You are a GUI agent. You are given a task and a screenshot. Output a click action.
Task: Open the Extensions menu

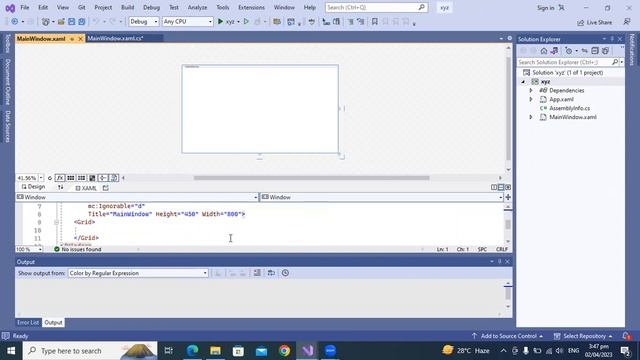[x=251, y=7]
